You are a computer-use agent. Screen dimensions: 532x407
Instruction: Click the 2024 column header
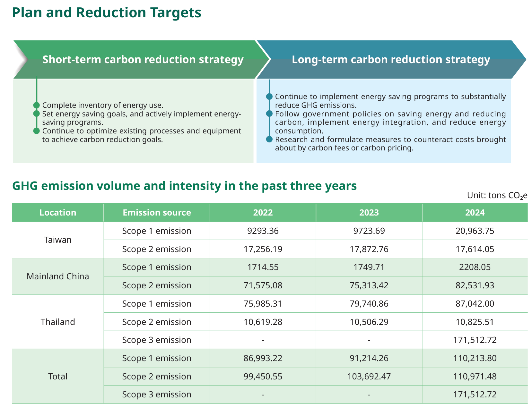475,213
